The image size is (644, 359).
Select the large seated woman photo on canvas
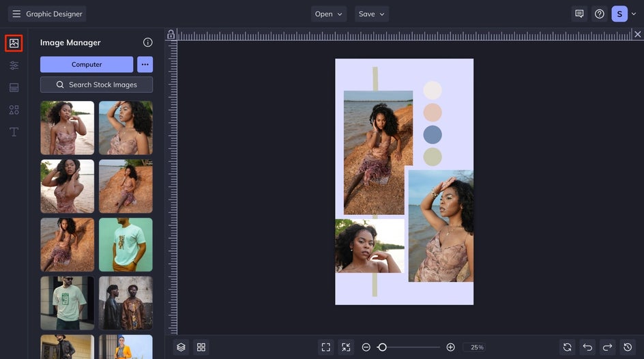click(x=378, y=153)
